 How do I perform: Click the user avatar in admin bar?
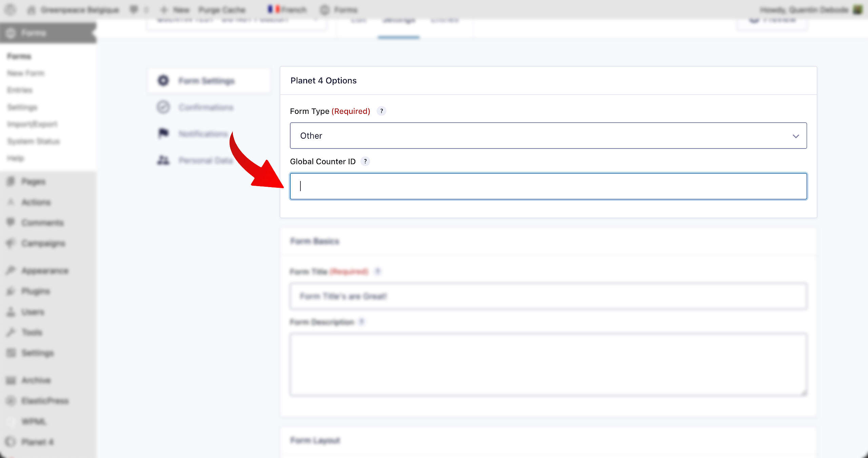pos(857,9)
